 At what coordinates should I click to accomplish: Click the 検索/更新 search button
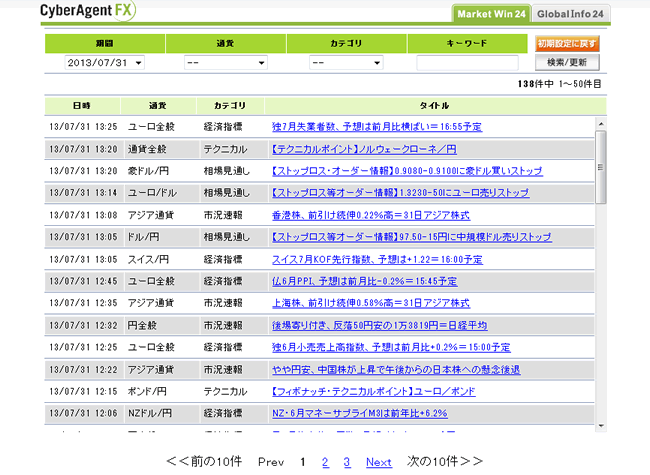(567, 63)
